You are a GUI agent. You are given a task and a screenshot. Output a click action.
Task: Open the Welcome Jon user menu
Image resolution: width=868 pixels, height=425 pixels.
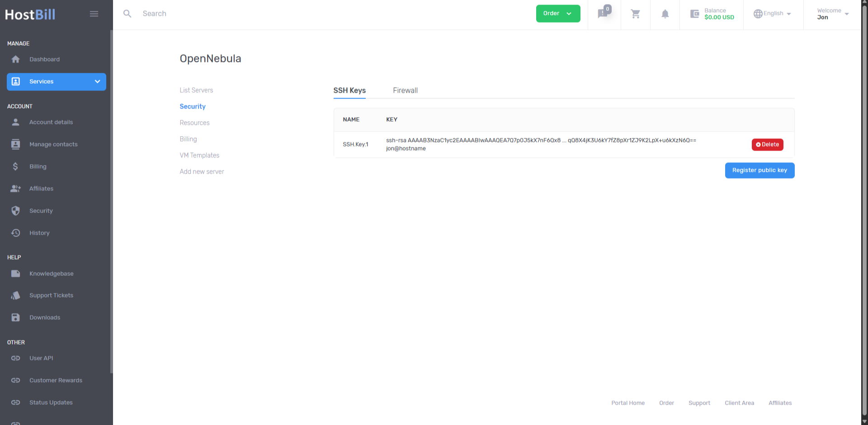(833, 14)
